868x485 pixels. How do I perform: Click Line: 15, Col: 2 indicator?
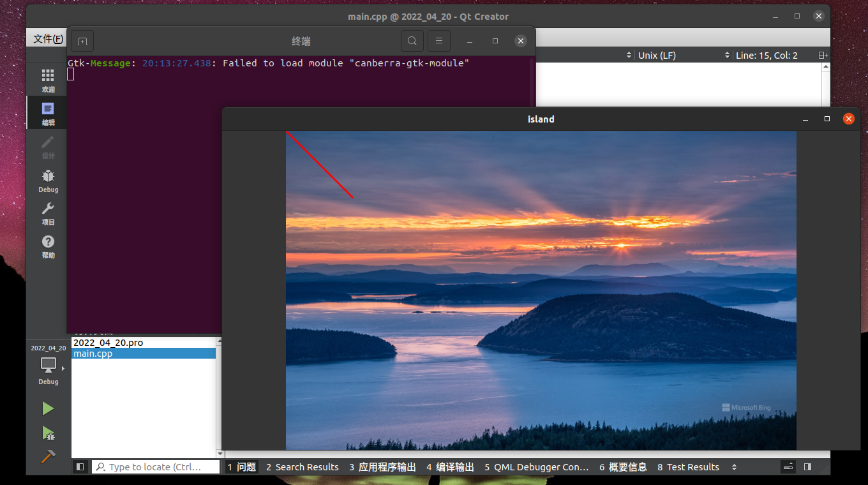(767, 56)
